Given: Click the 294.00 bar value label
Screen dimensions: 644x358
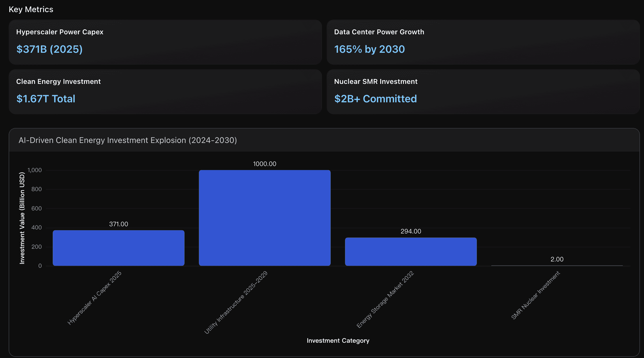Looking at the screenshot, I should click(411, 231).
